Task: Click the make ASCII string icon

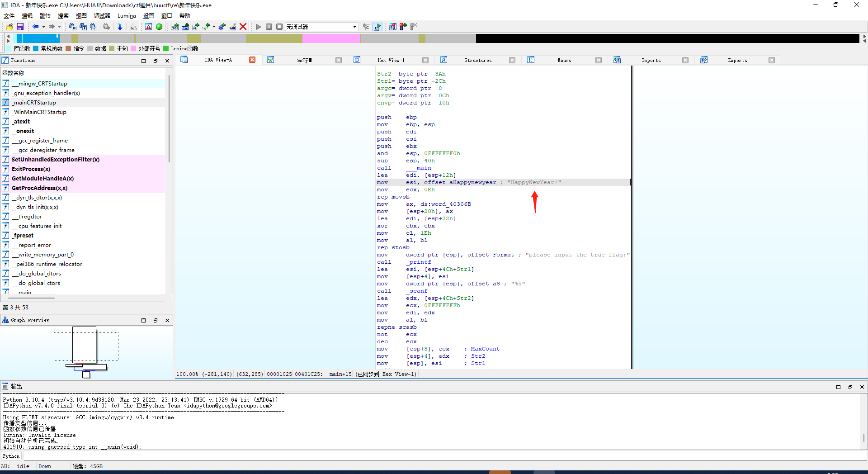Action: (196, 27)
